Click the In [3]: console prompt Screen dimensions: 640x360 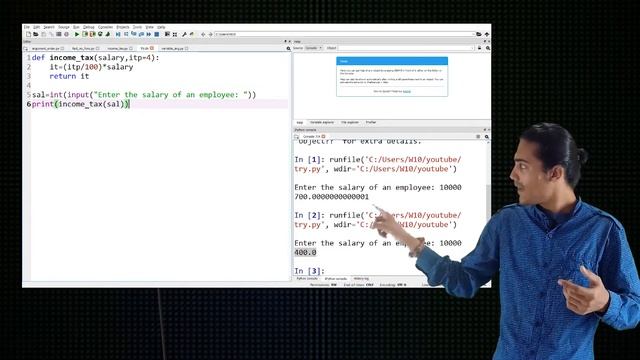pyautogui.click(x=309, y=271)
